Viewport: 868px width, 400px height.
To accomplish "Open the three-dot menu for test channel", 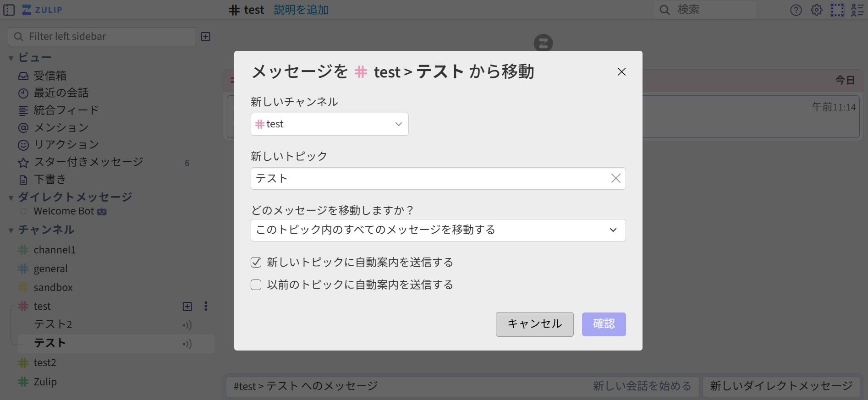I will click(x=206, y=306).
